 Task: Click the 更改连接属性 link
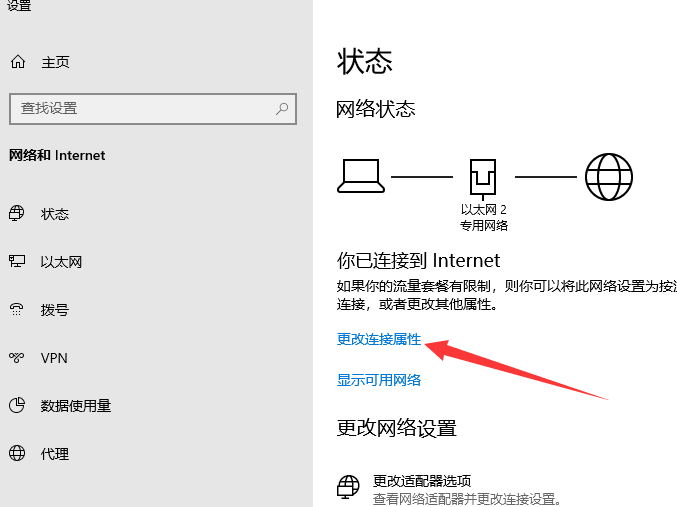coord(379,339)
